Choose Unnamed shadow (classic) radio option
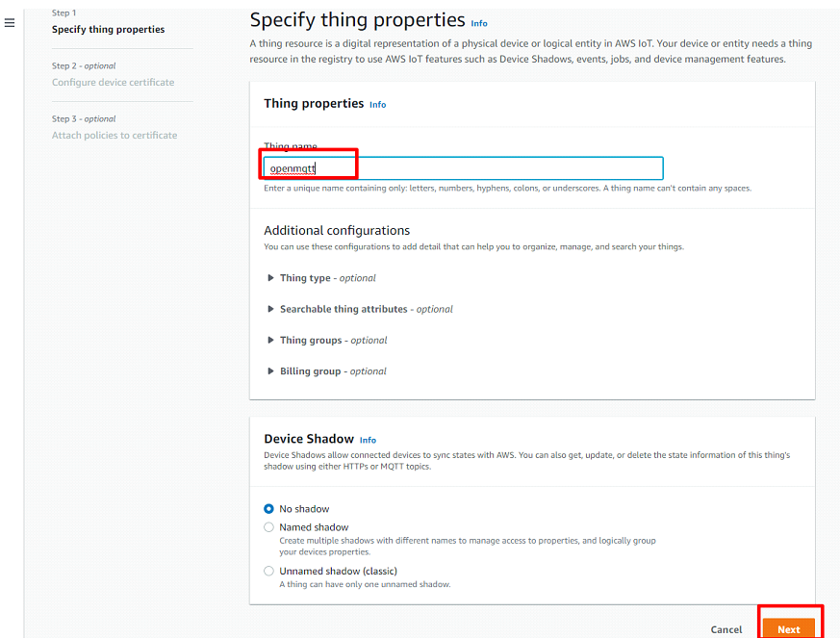The height and width of the screenshot is (638, 840). (269, 571)
